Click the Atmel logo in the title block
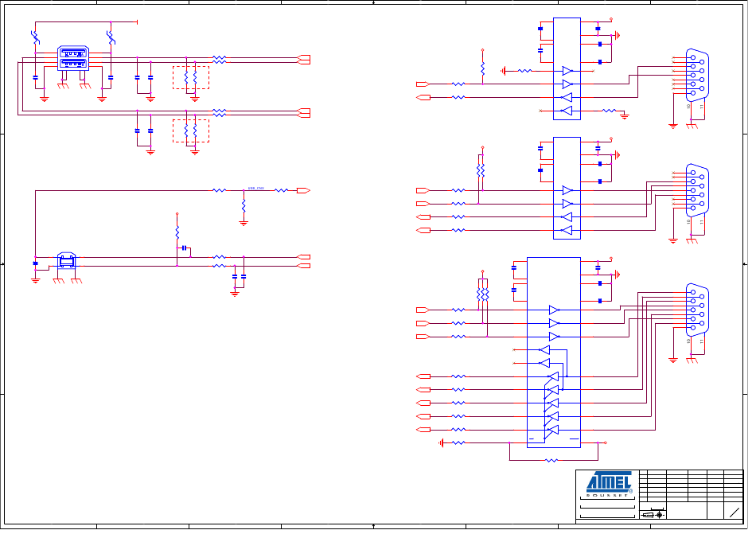The width and height of the screenshot is (756, 534). [x=608, y=482]
